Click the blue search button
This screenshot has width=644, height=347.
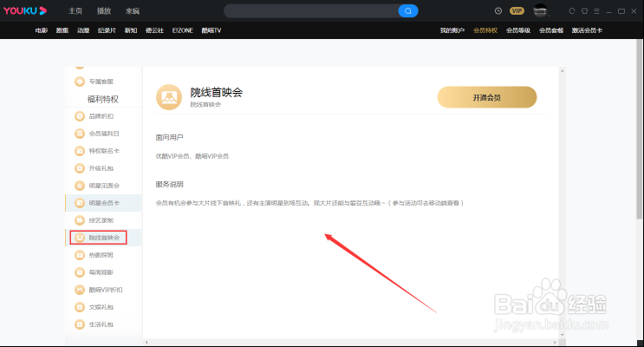pyautogui.click(x=408, y=11)
